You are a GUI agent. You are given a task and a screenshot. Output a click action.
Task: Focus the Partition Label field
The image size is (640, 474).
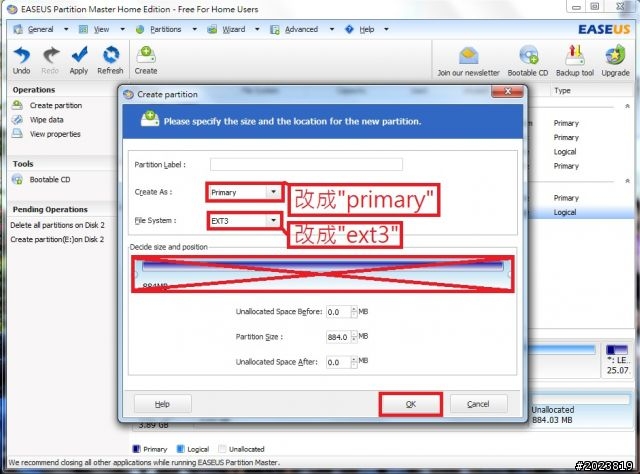[x=306, y=165]
